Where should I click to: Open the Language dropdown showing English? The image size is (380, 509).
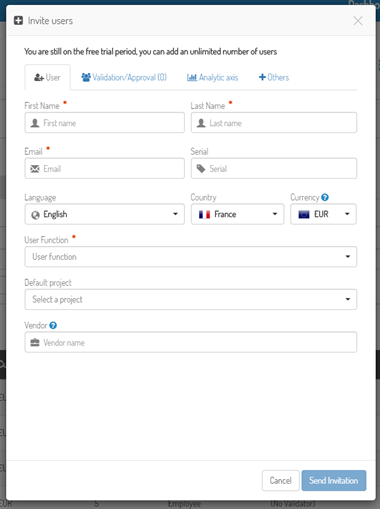(x=104, y=214)
